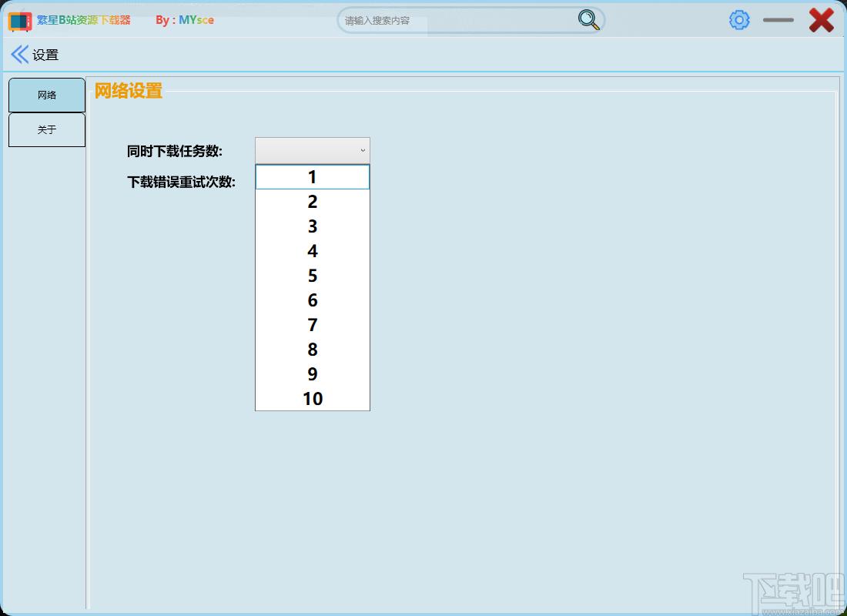Click the TV app logo icon

(x=20, y=21)
